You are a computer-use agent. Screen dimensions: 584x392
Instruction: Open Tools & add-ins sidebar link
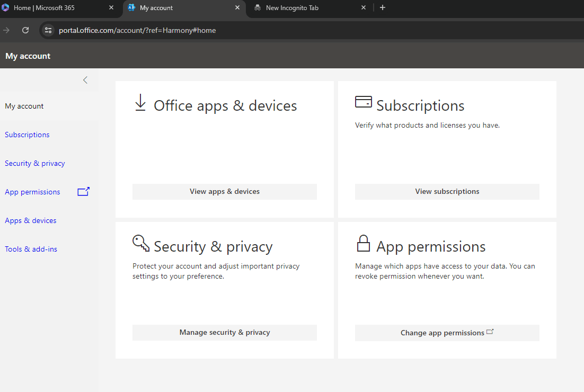point(31,249)
